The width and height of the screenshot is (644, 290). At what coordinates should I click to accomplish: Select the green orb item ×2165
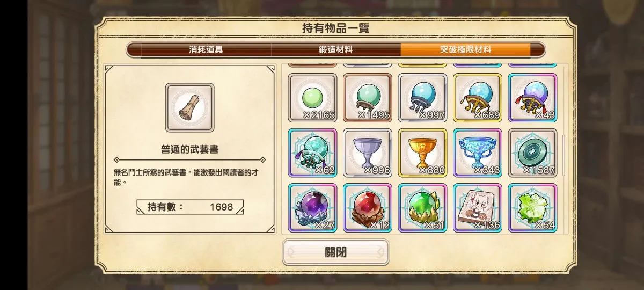point(312,98)
